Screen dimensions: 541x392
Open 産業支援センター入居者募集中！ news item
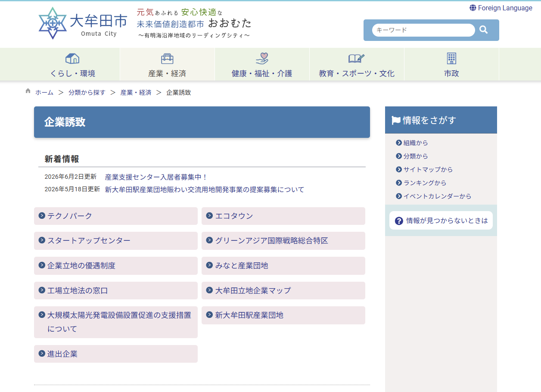pyautogui.click(x=156, y=177)
